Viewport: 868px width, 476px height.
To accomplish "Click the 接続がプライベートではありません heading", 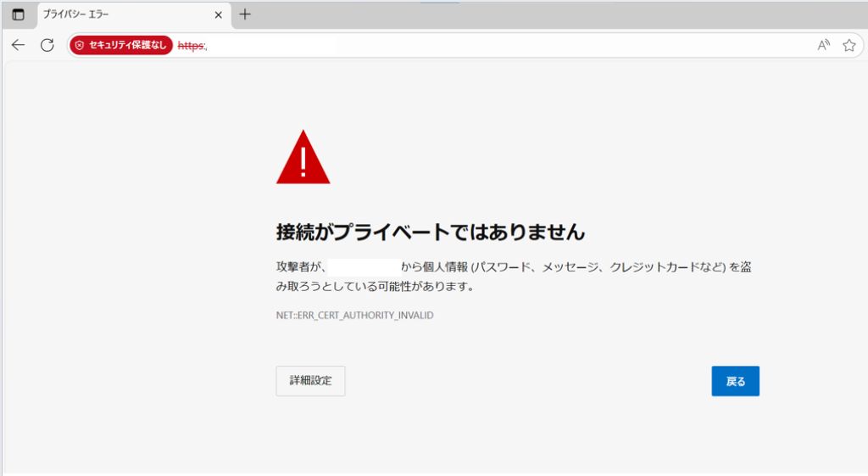I will tap(430, 232).
